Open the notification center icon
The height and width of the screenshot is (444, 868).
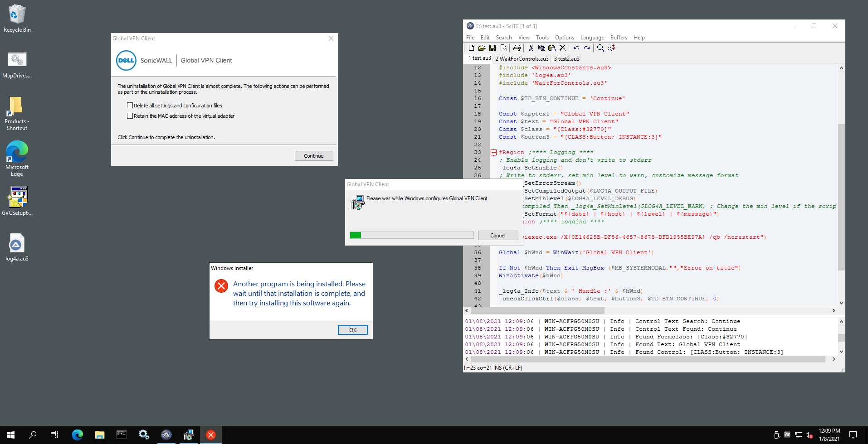point(853,435)
